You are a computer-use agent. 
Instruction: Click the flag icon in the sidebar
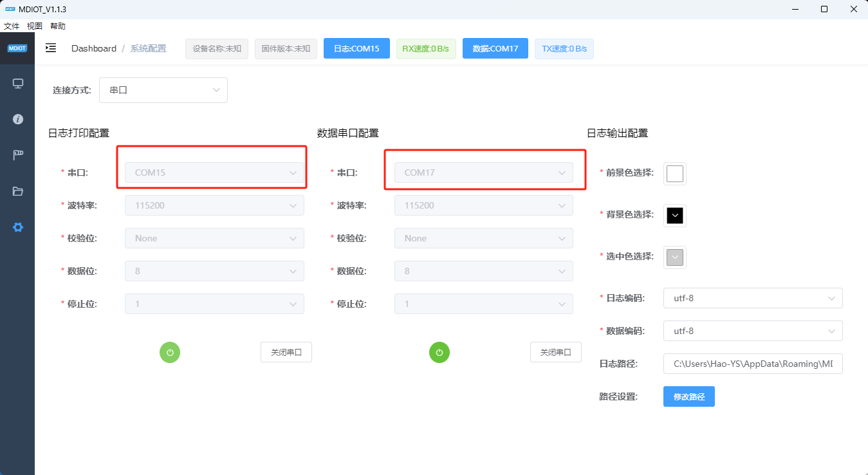(18, 155)
